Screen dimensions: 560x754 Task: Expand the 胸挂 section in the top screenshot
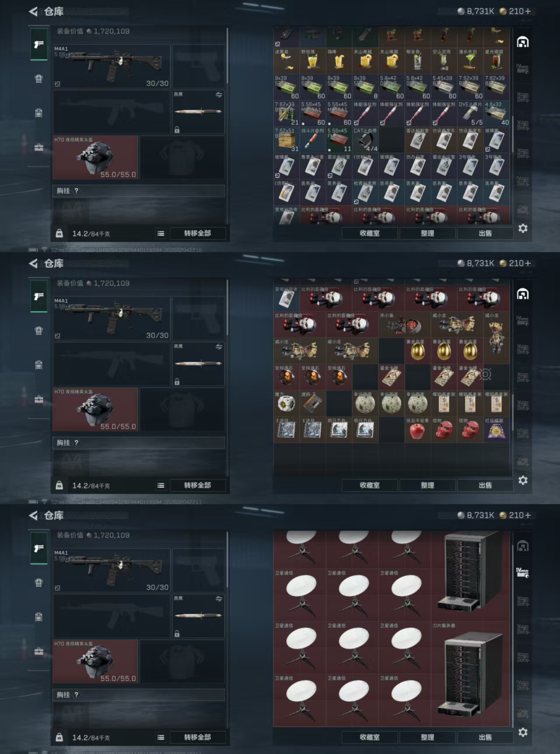pyautogui.click(x=138, y=191)
